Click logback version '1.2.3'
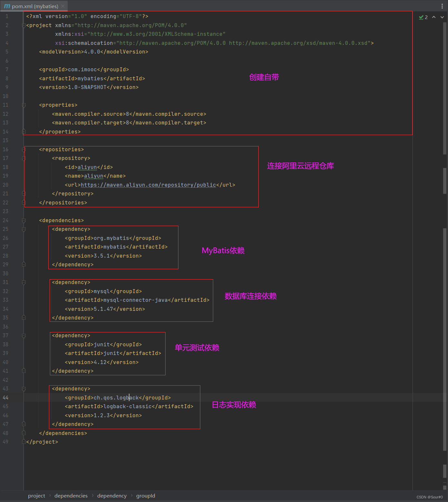The height and width of the screenshot is (502, 448). click(x=102, y=416)
